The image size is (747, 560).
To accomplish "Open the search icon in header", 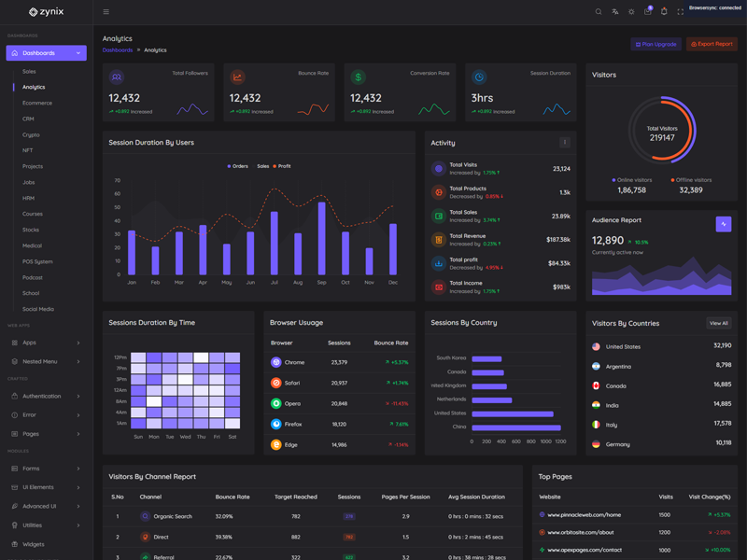I will click(599, 12).
